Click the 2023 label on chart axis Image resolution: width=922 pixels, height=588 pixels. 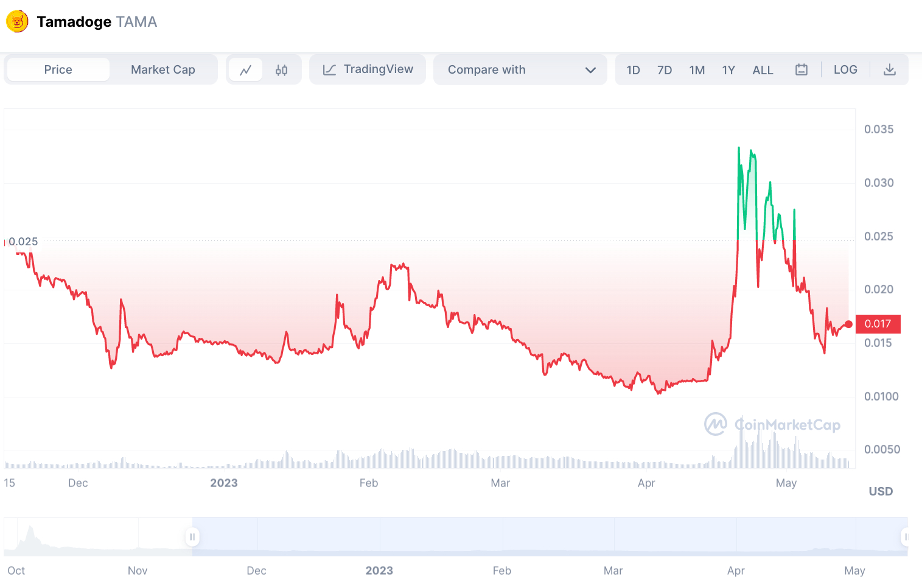click(224, 483)
